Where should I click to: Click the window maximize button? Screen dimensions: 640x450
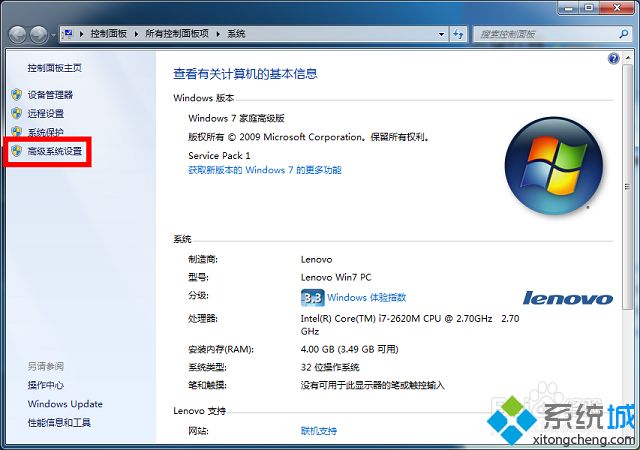pyautogui.click(x=589, y=8)
